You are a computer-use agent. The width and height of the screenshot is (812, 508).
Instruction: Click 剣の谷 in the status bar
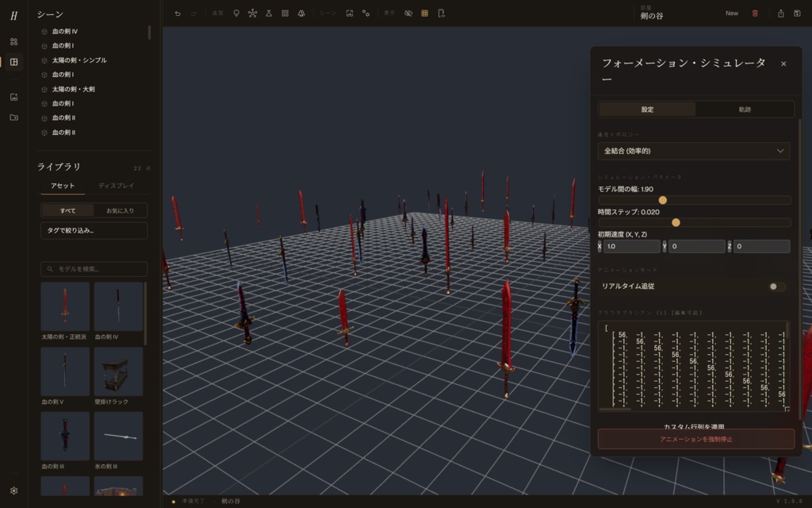point(231,502)
